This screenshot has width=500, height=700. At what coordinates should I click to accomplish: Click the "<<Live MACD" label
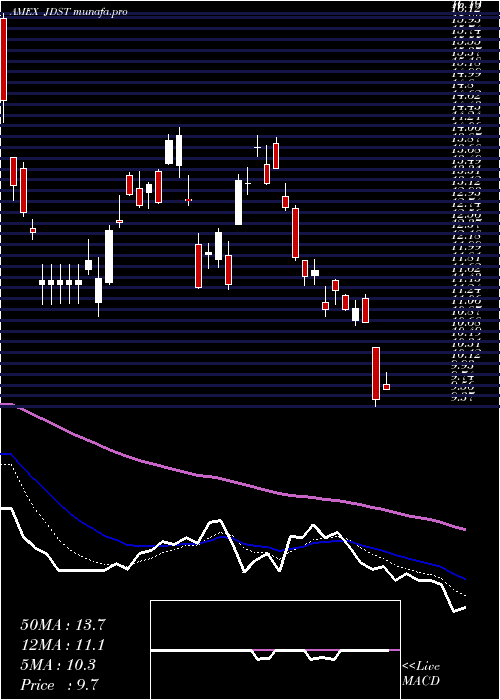(x=421, y=674)
